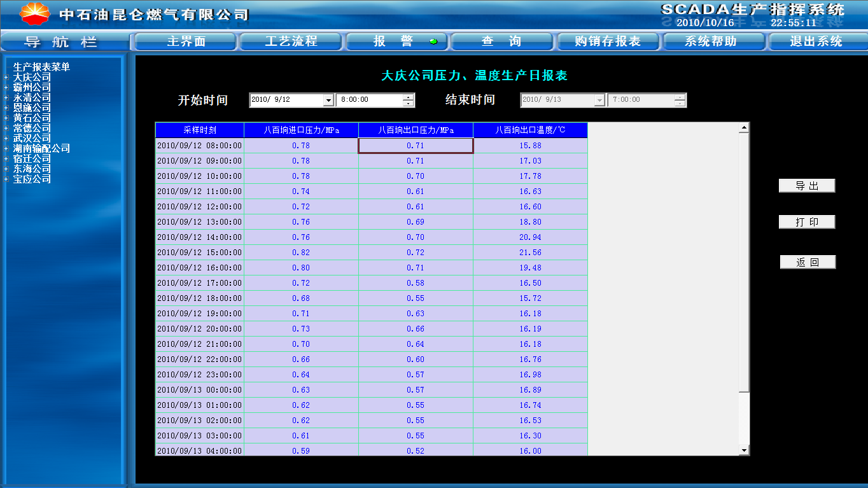Screen dimensions: 868x488
Task: Open the 查询 menu
Action: [x=501, y=41]
